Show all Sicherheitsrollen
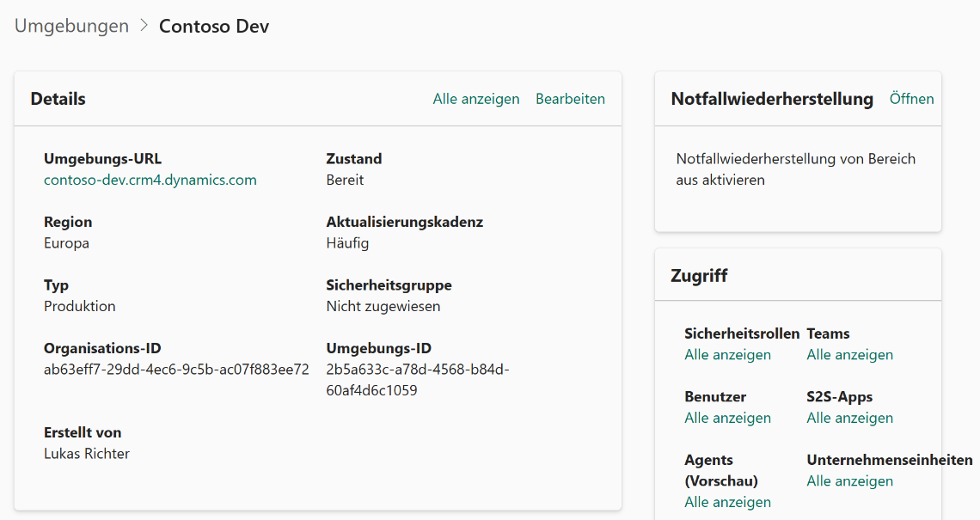The image size is (980, 520). point(727,355)
